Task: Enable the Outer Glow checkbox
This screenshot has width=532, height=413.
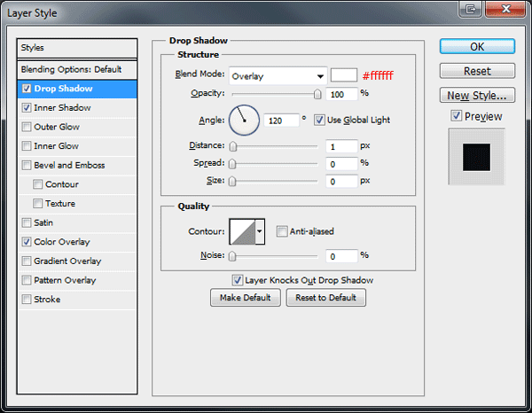Action: 27,127
